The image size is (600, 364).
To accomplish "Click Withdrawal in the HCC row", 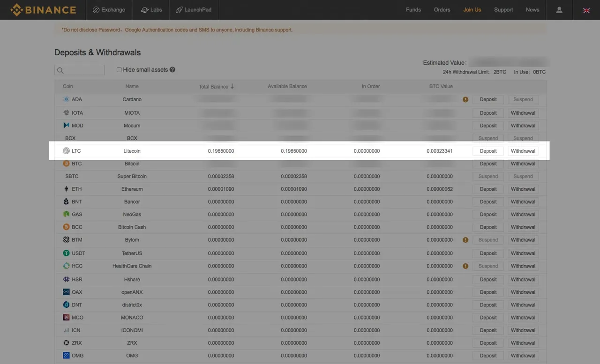I will pos(523,266).
